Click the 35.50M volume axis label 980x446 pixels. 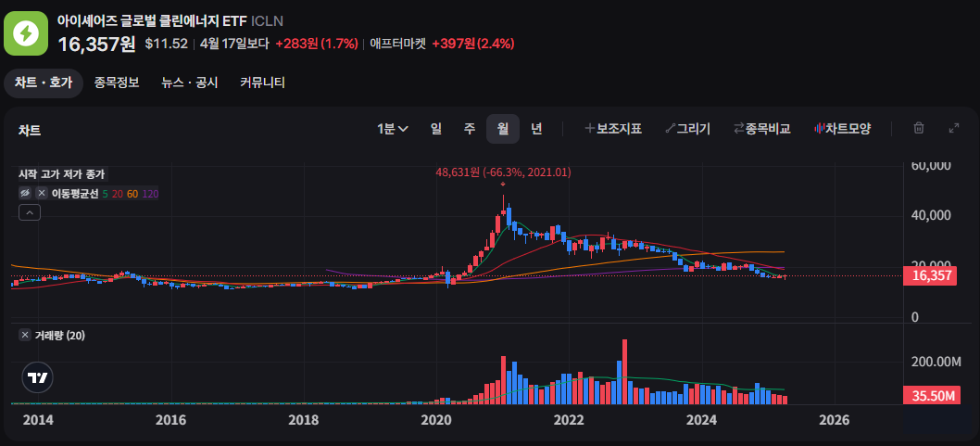930,396
